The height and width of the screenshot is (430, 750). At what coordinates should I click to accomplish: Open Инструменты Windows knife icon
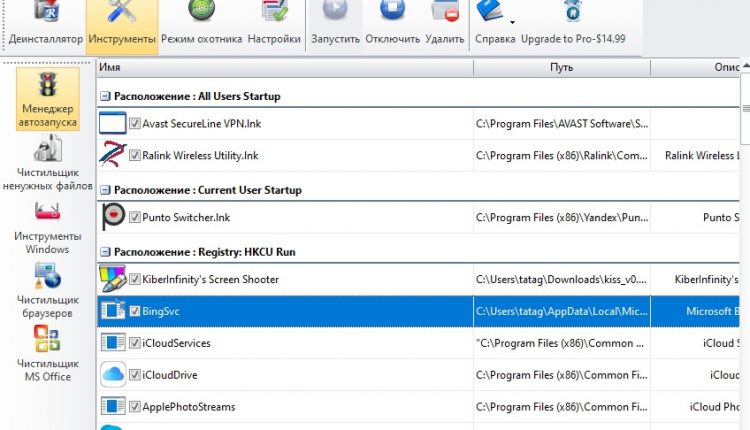[x=47, y=211]
